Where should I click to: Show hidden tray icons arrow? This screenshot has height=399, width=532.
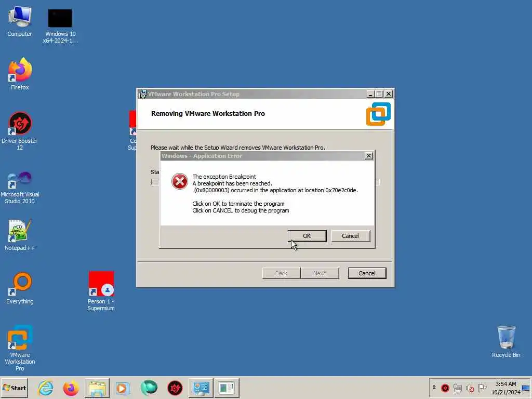pyautogui.click(x=434, y=388)
